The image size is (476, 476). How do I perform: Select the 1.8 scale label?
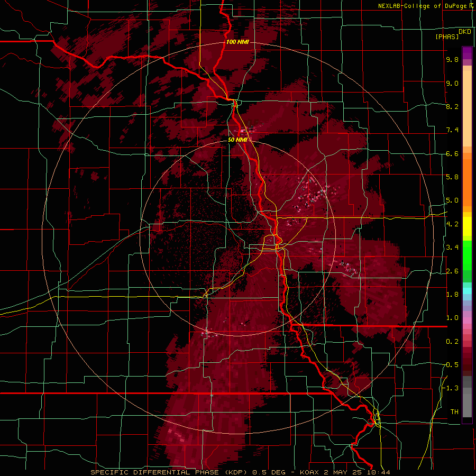pyautogui.click(x=452, y=295)
